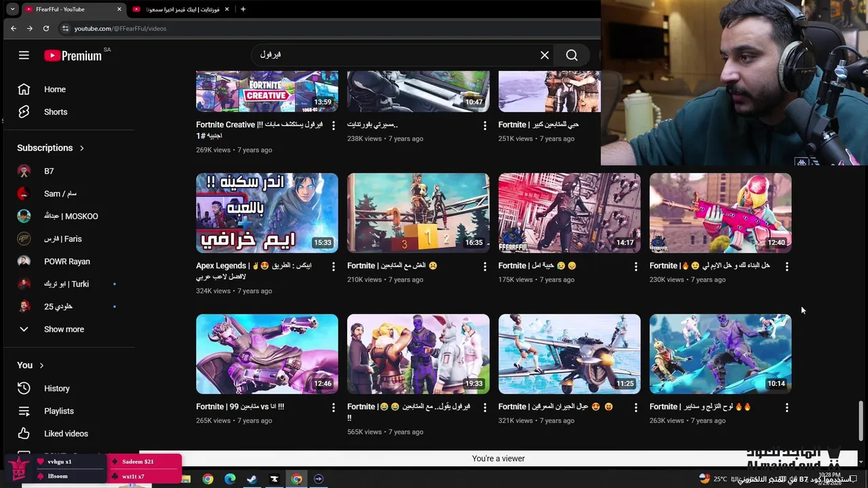Open the MOSKOO subscription channel
868x488 pixels.
71,216
